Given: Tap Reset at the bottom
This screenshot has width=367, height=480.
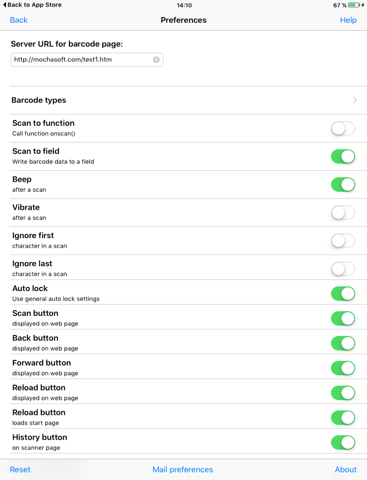Looking at the screenshot, I should (20, 469).
